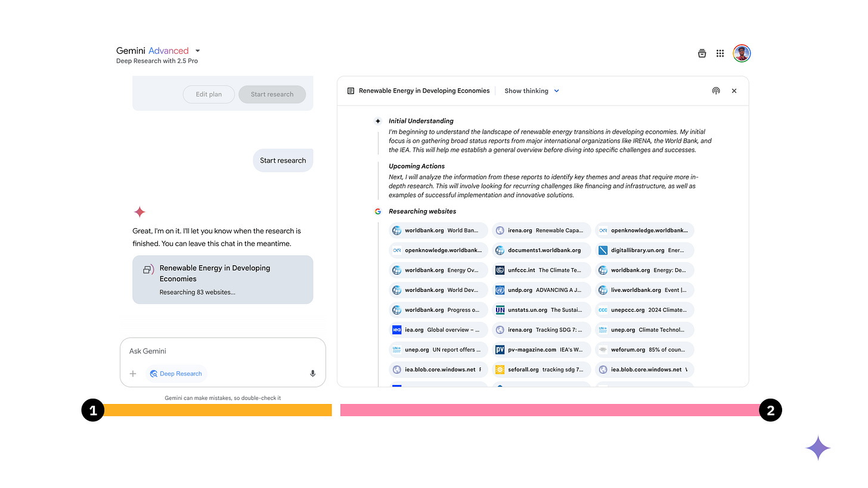Image resolution: width=868 pixels, height=488 pixels.
Task: Open unep.org UN report offers chip
Action: (x=438, y=350)
